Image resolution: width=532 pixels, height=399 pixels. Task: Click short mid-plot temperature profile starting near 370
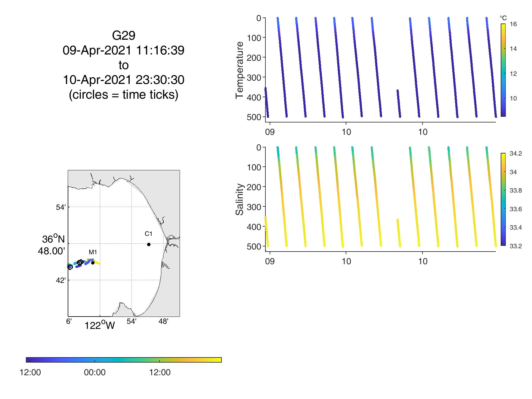tap(399, 104)
